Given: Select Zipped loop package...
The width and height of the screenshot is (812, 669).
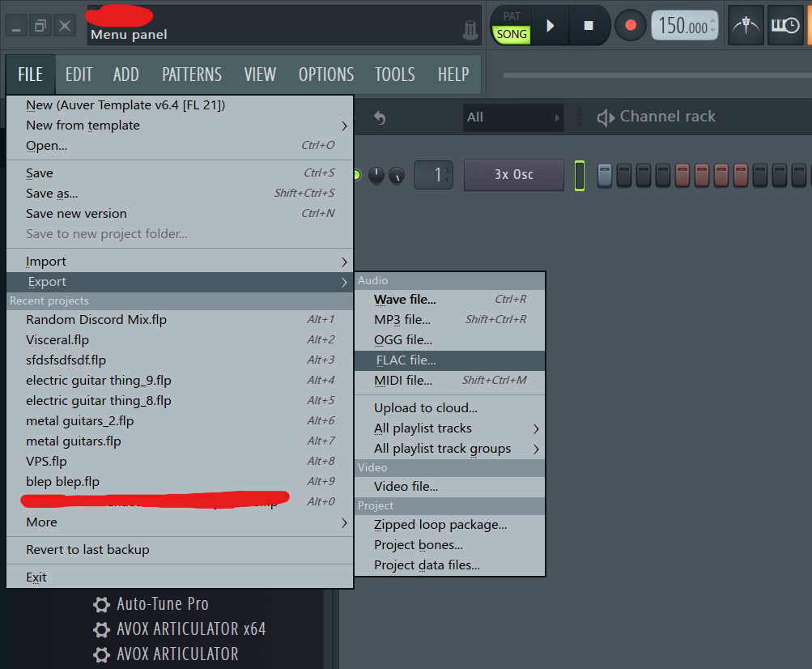Looking at the screenshot, I should [x=449, y=525].
